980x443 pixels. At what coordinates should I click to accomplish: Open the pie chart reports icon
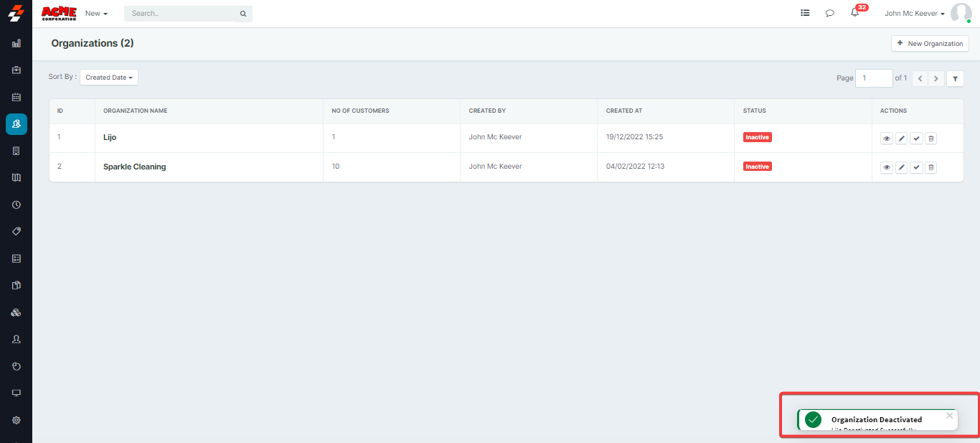point(17,366)
